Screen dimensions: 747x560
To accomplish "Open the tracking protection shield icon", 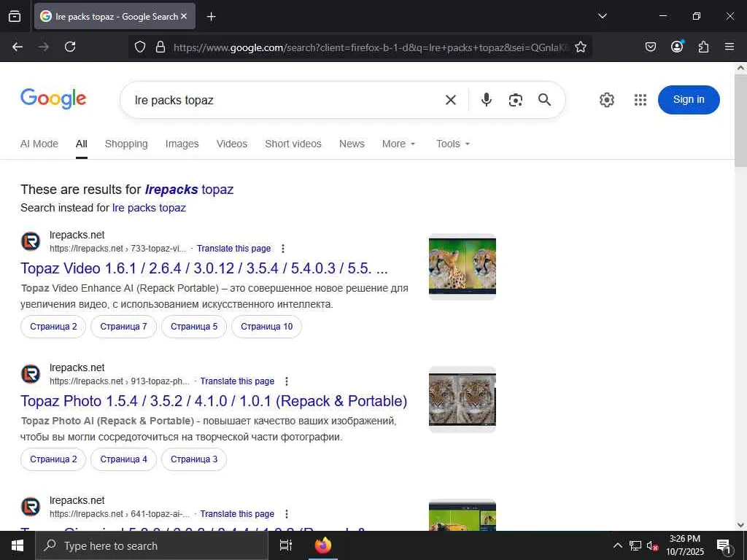I will click(x=139, y=47).
